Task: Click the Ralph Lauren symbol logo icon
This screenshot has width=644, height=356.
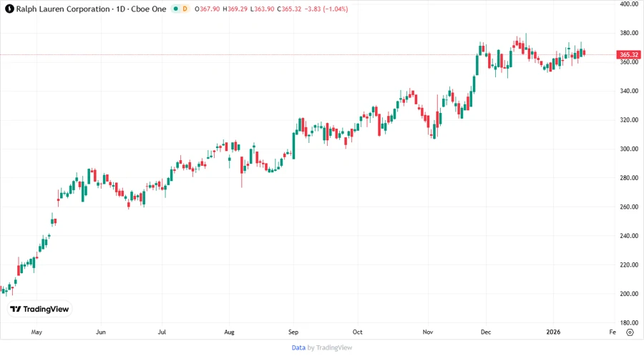Action: [x=9, y=9]
